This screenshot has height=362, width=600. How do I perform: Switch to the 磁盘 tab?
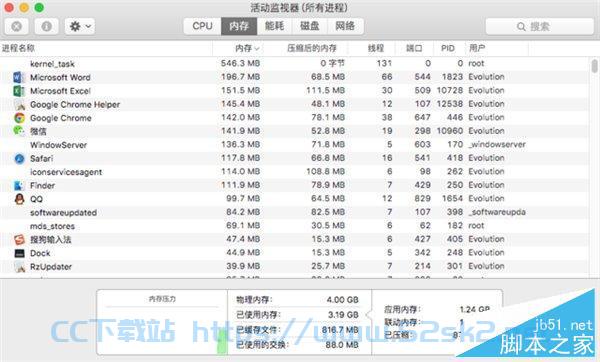tap(309, 26)
